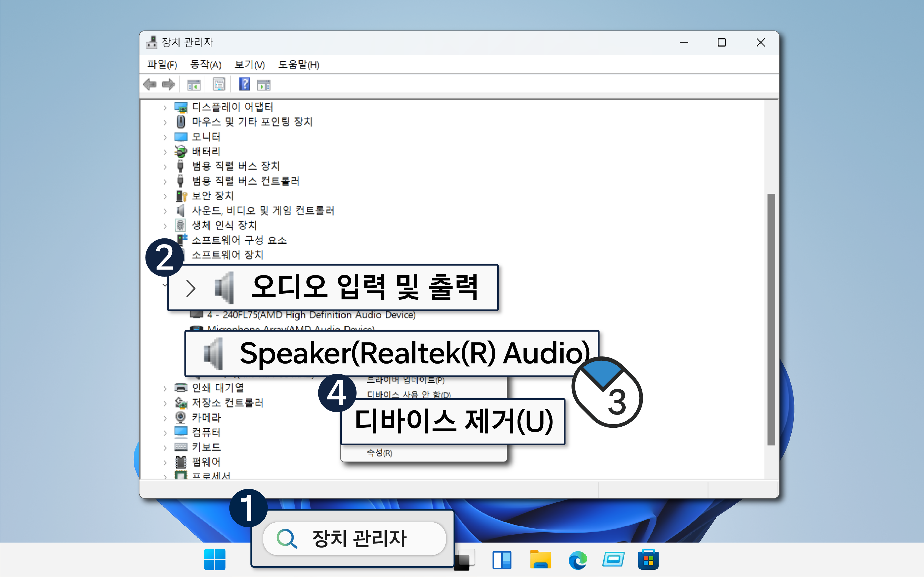Viewport: 924px width, 577px height.
Task: Click the back arrow toolbar icon
Action: click(150, 84)
